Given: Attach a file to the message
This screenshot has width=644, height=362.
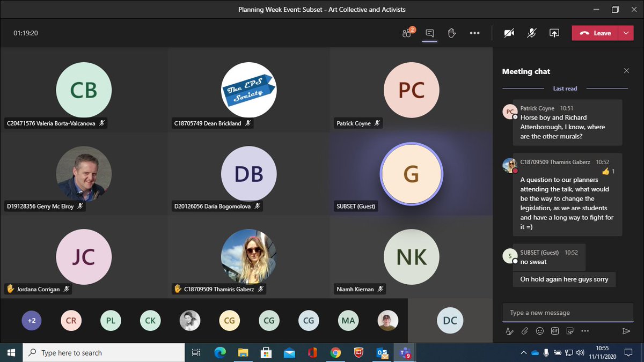Looking at the screenshot, I should (x=525, y=331).
